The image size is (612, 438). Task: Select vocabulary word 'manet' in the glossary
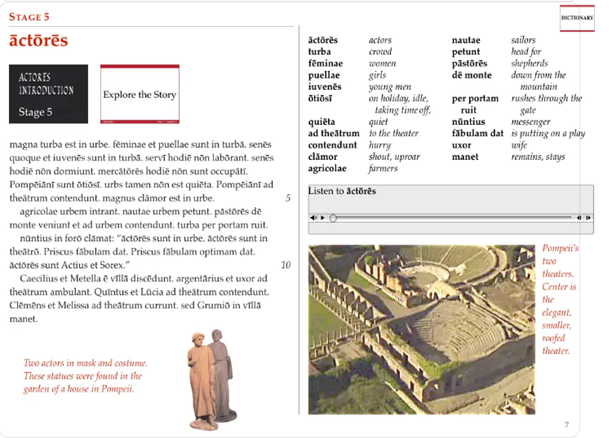point(465,157)
